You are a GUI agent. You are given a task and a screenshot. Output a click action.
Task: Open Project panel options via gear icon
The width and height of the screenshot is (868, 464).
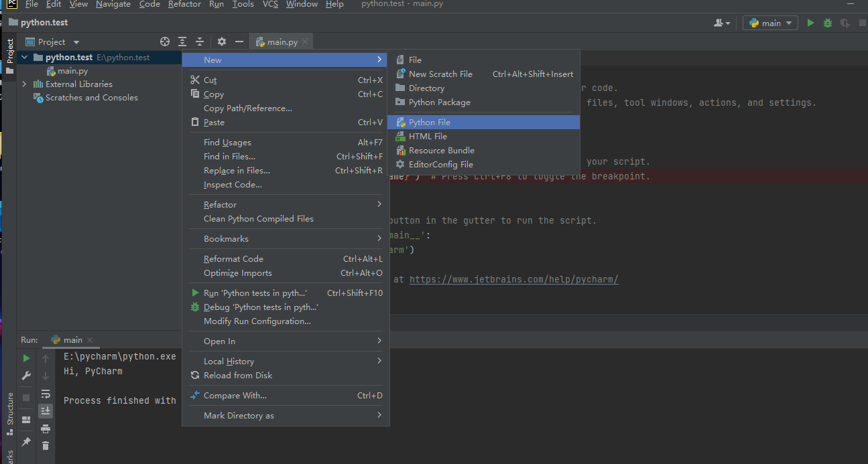tap(221, 42)
